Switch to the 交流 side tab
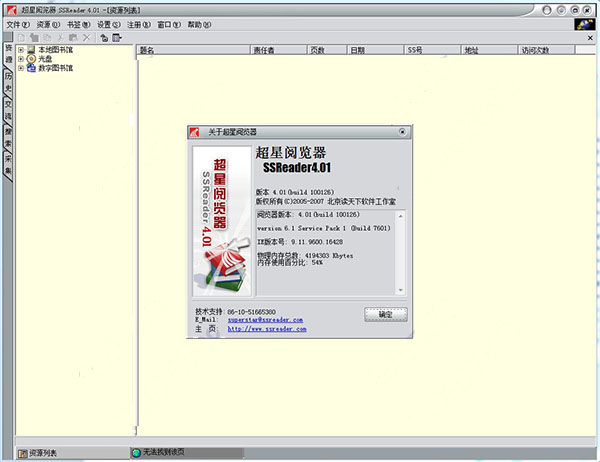 [8, 109]
